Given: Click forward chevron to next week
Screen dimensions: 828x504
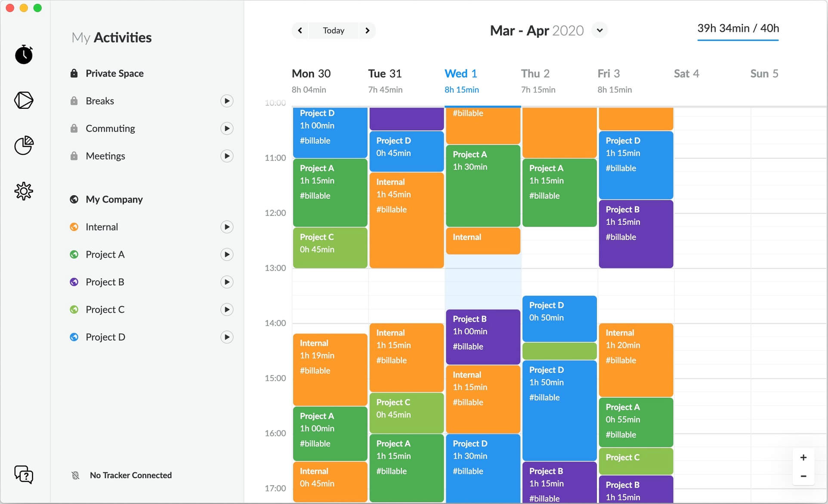Looking at the screenshot, I should [x=366, y=30].
